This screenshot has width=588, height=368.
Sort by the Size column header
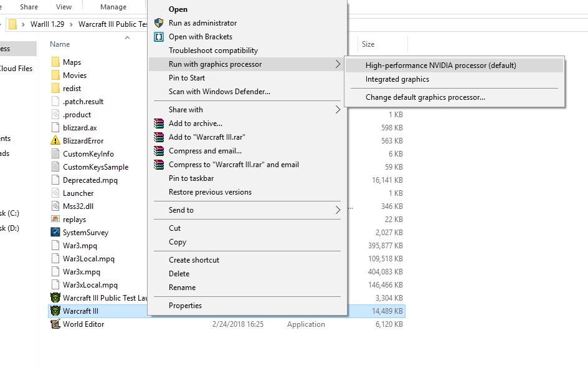point(368,44)
